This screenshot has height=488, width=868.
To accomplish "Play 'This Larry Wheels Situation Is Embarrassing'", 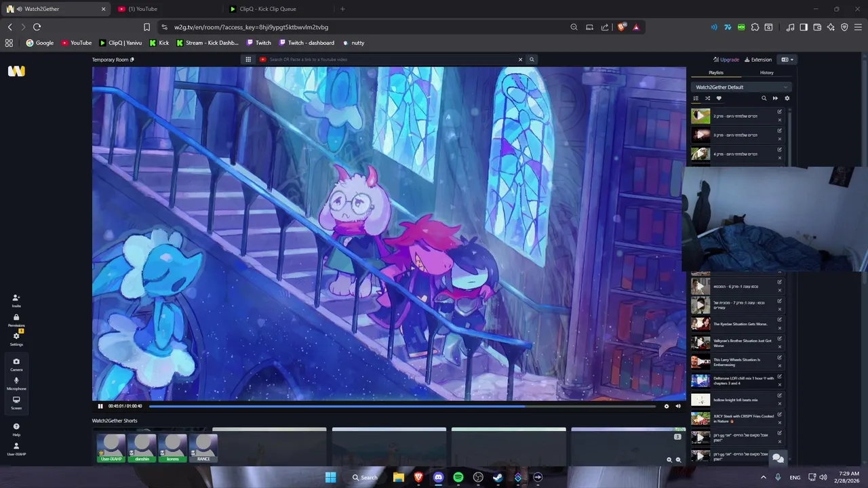I will coord(701,362).
